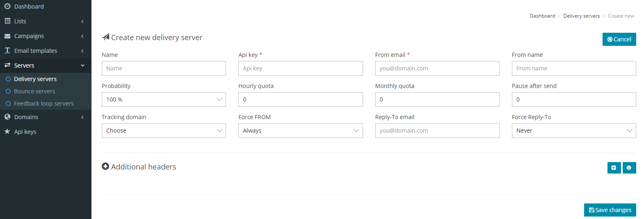Open Feedback loop servers in sidebar
Viewport: 644px width, 219px height.
pos(44,104)
